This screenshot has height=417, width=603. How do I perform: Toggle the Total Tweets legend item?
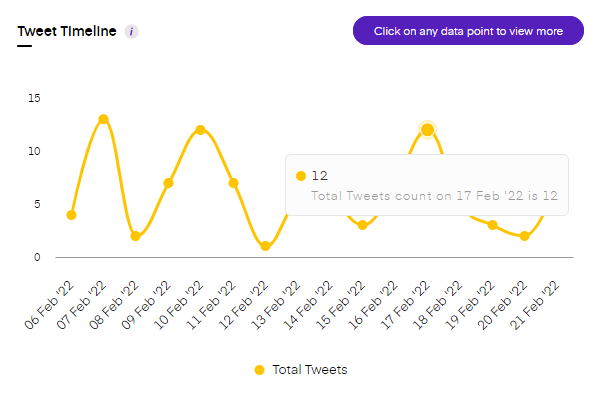pyautogui.click(x=300, y=370)
